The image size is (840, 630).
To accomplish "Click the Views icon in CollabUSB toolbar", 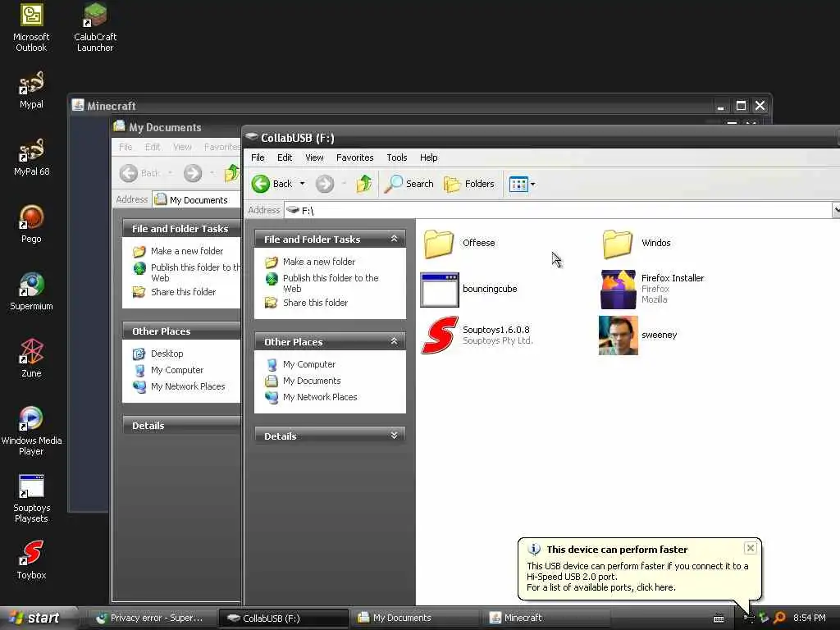I will click(518, 185).
